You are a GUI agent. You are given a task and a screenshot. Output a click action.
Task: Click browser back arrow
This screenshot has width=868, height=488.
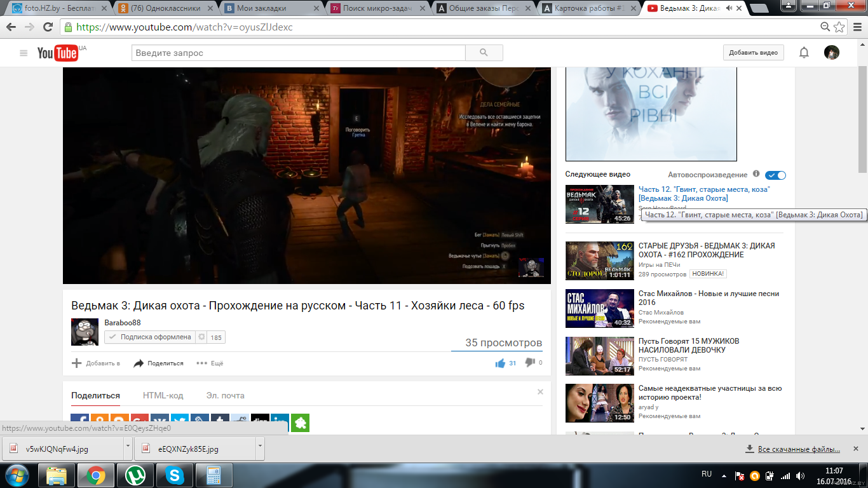coord(11,27)
